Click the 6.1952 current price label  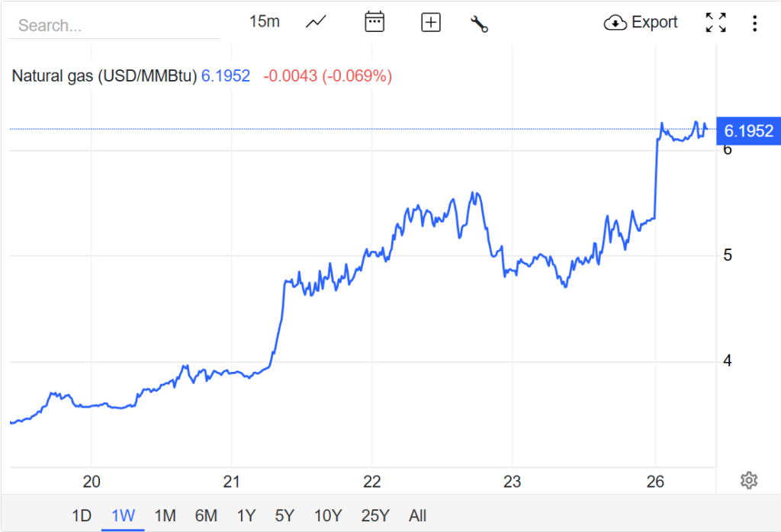click(x=748, y=131)
